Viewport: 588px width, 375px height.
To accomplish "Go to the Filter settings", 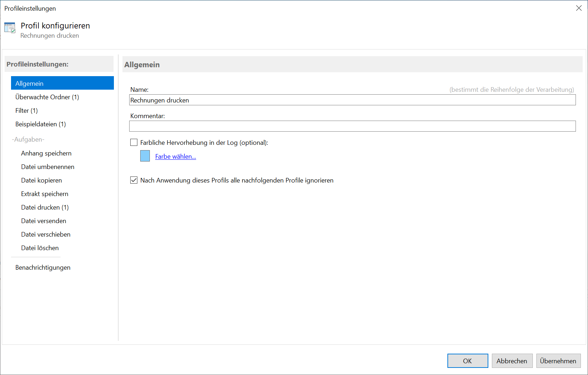I will point(26,111).
